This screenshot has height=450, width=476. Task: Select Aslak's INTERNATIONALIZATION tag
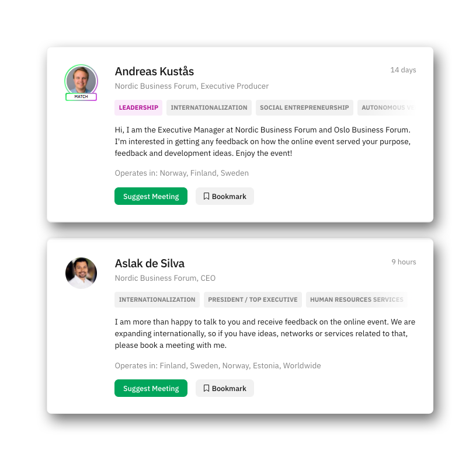pos(157,300)
